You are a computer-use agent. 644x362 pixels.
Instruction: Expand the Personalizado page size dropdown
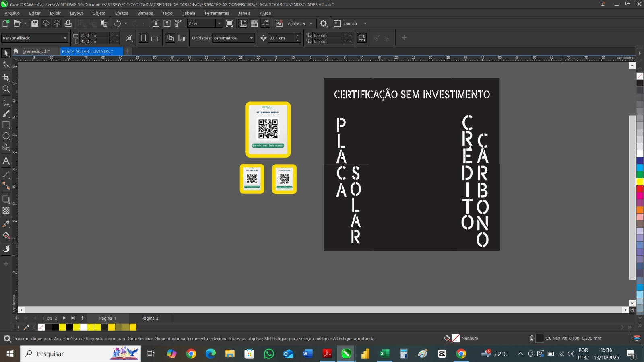pyautogui.click(x=65, y=38)
